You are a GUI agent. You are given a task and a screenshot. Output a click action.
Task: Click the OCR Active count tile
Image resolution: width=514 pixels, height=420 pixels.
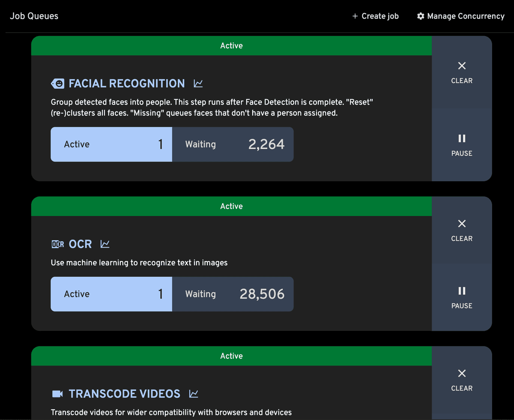click(111, 294)
